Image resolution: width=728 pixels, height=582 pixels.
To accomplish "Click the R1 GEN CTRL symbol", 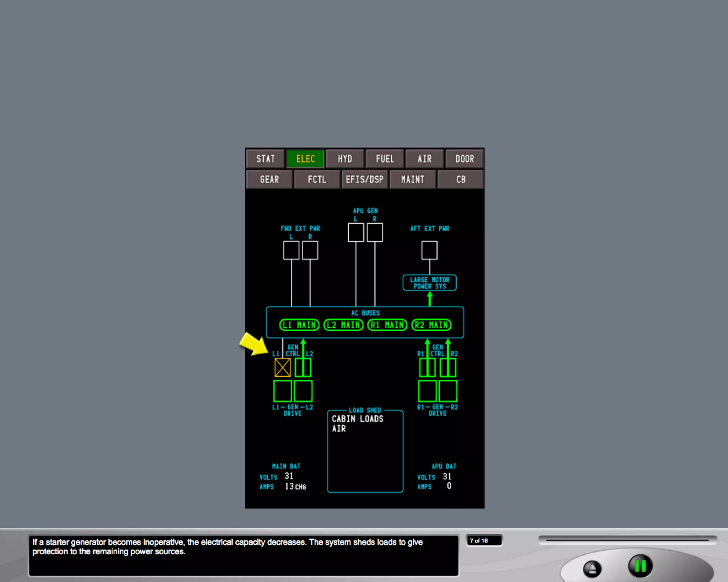I will [427, 367].
